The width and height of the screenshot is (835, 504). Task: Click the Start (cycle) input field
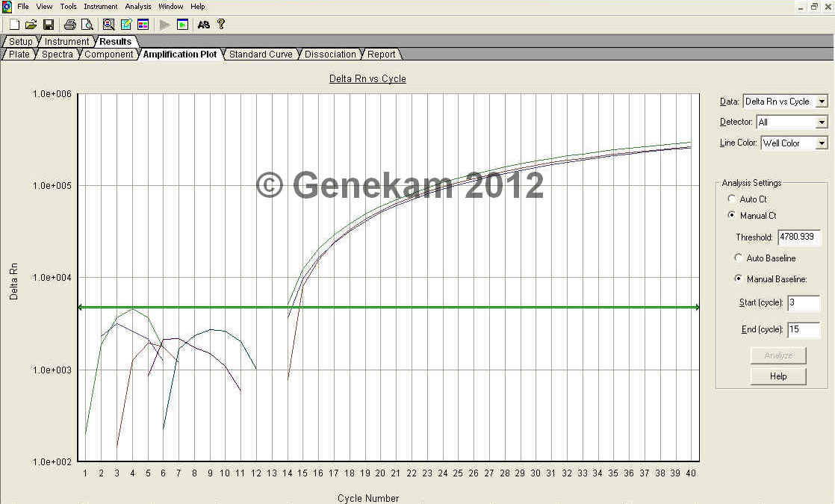pos(803,302)
